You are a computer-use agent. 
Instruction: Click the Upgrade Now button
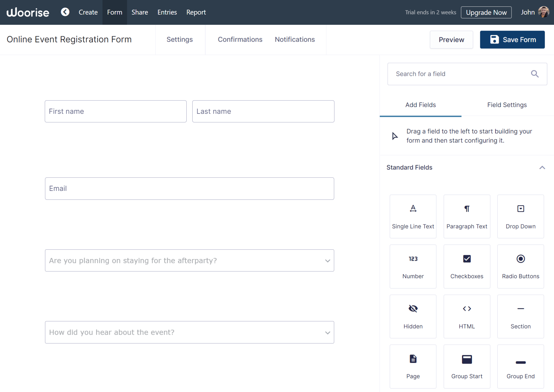[486, 12]
